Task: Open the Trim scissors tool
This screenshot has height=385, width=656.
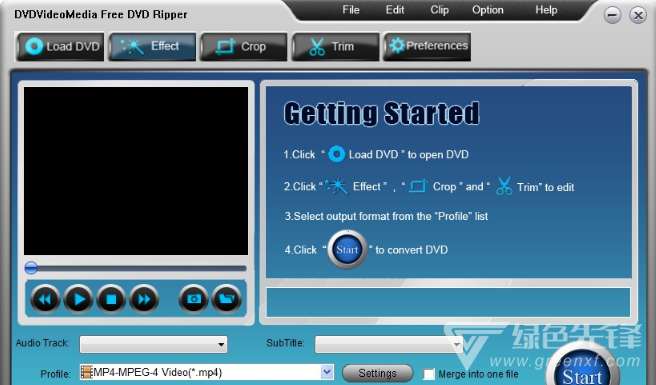Action: [336, 46]
